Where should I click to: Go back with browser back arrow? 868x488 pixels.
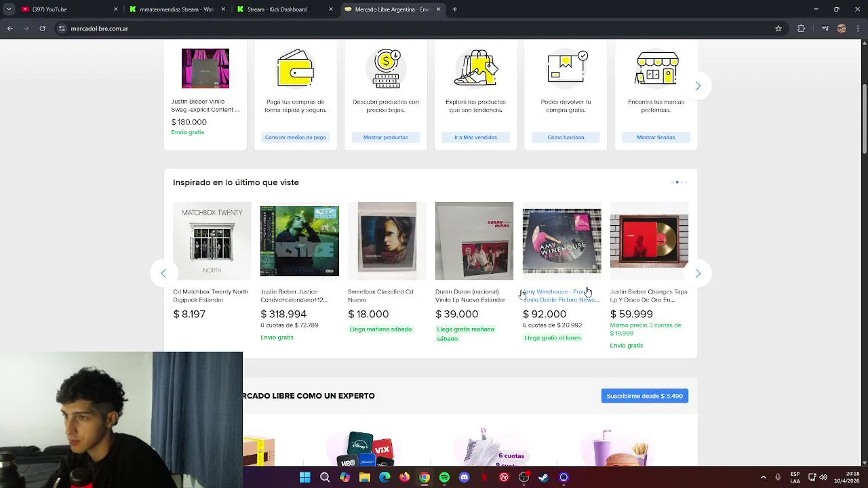(x=9, y=28)
